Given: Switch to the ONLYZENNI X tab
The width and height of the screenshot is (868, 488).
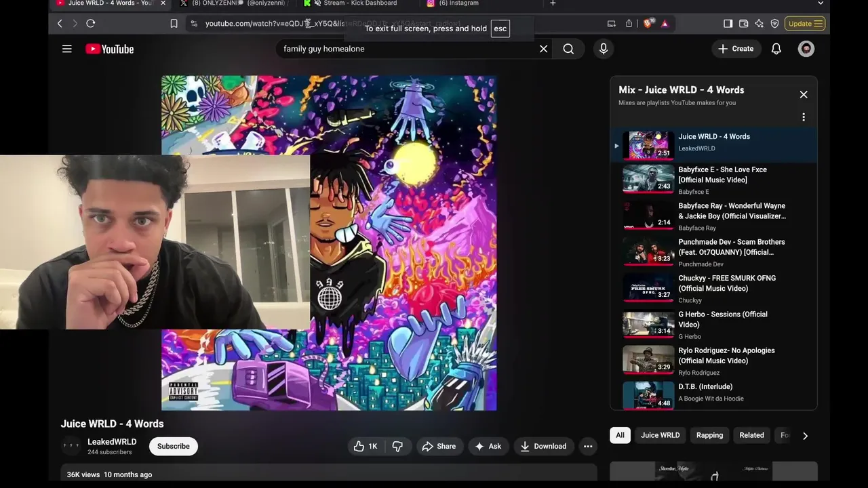Looking at the screenshot, I should click(x=235, y=3).
